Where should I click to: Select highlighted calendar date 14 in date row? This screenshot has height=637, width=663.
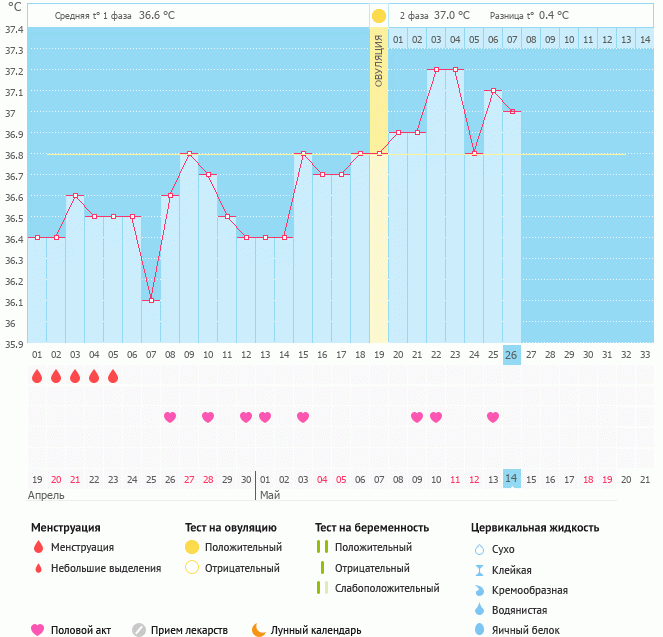[x=511, y=479]
